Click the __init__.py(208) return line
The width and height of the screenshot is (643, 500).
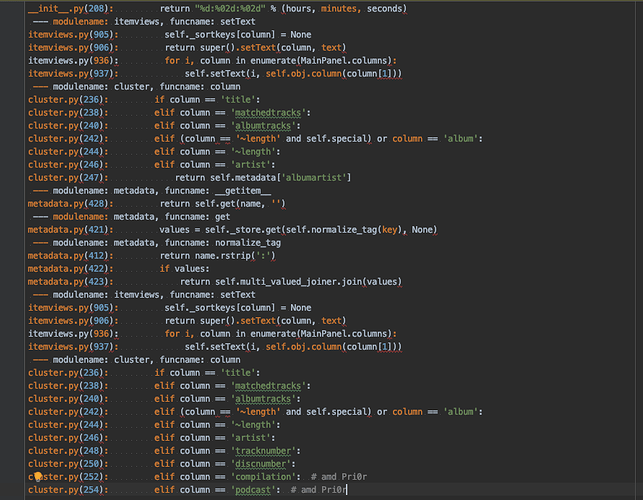point(217,9)
